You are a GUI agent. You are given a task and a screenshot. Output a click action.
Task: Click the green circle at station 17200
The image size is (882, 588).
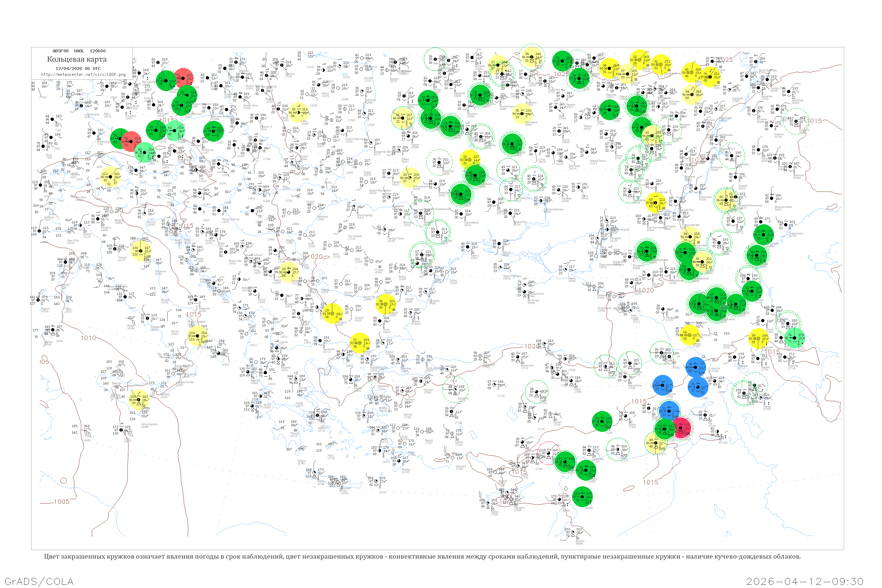tap(602, 422)
